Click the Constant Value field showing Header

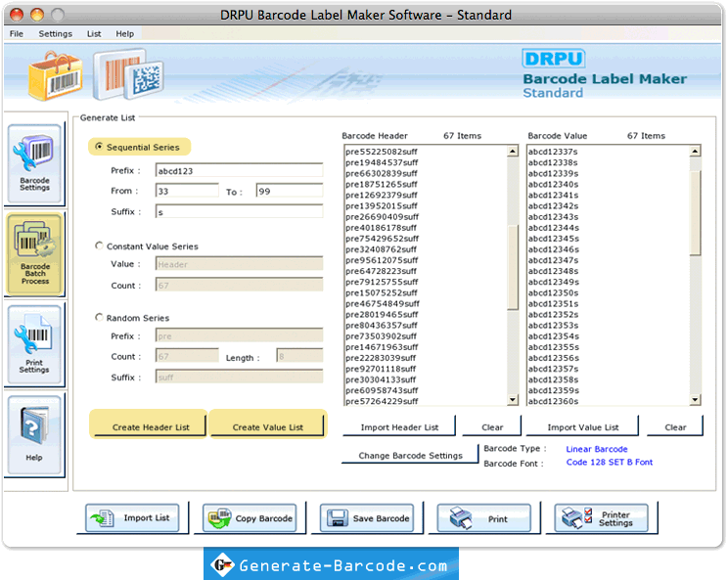(x=239, y=264)
